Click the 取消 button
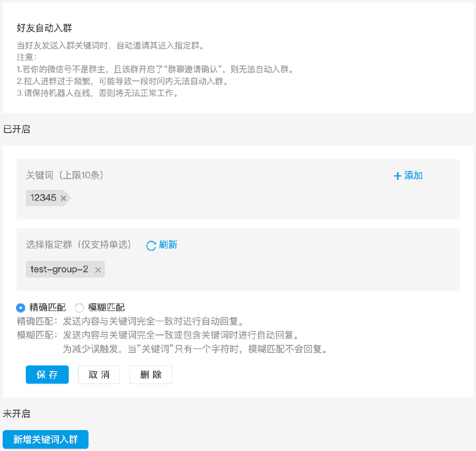476x451 pixels. 99,375
